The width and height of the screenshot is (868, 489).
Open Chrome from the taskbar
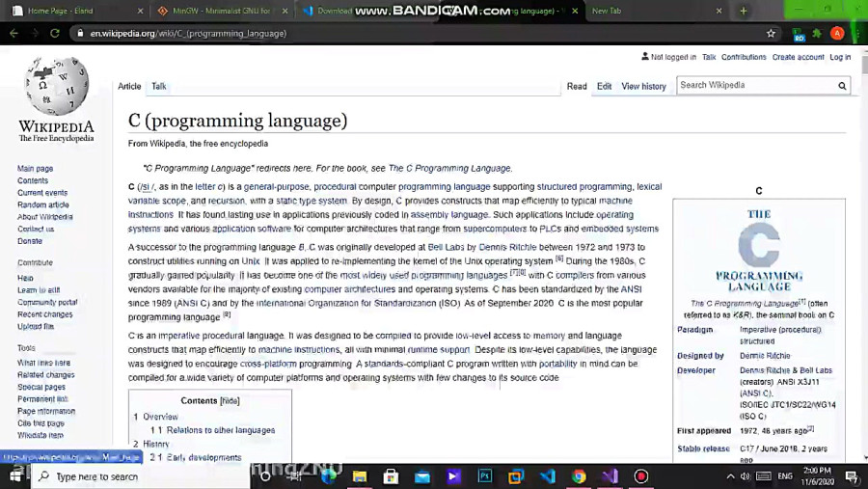pos(579,476)
